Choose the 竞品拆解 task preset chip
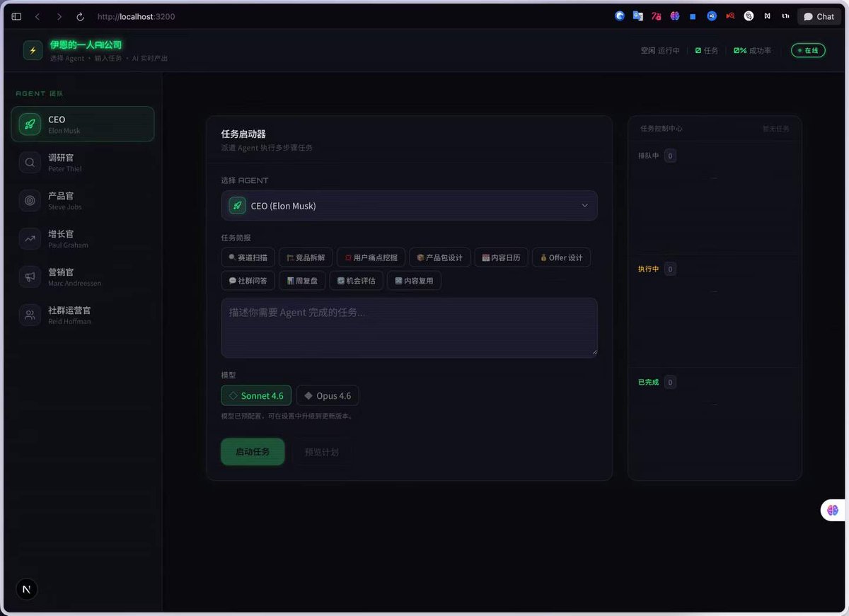Screen dimensions: 849x616 tap(306, 257)
